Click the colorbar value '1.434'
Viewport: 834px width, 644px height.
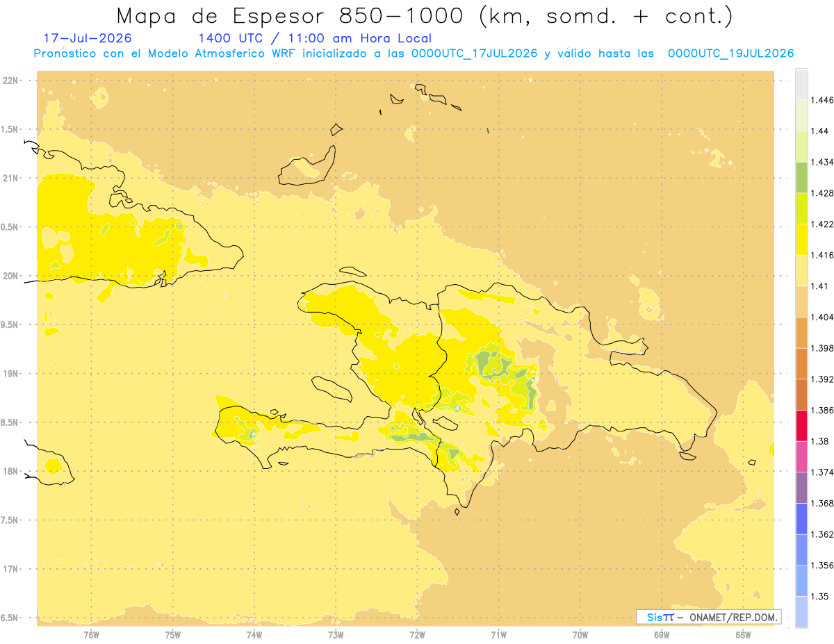822,163
